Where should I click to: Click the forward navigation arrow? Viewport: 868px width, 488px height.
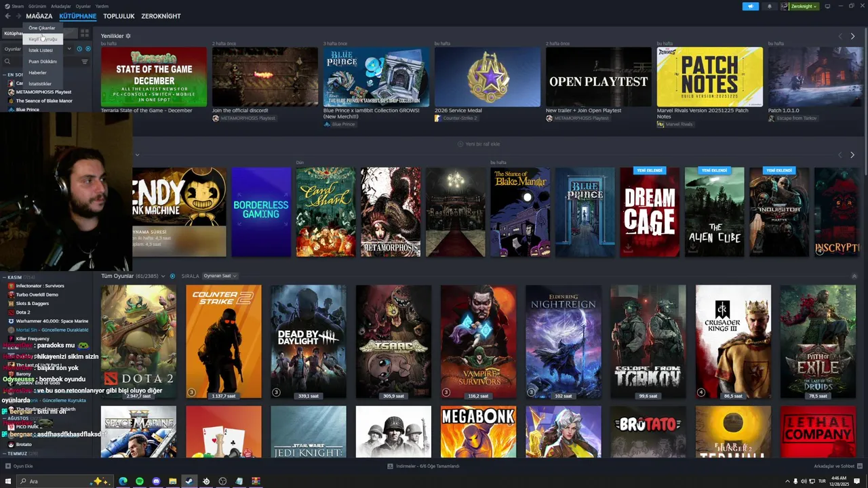[18, 16]
